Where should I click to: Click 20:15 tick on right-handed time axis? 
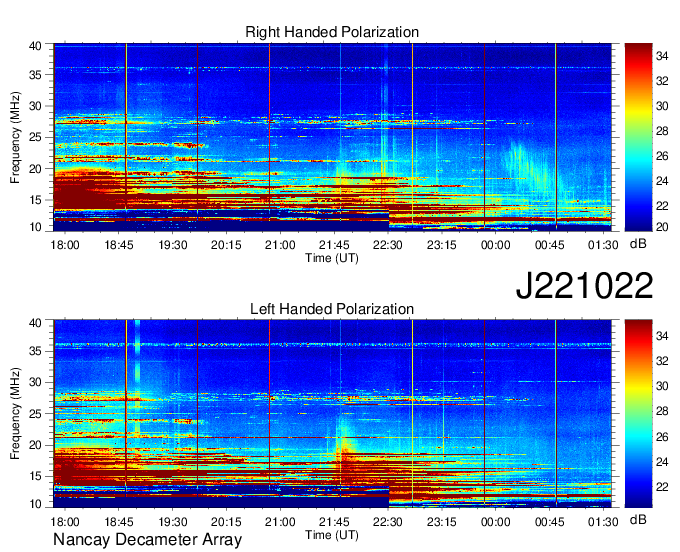point(226,245)
